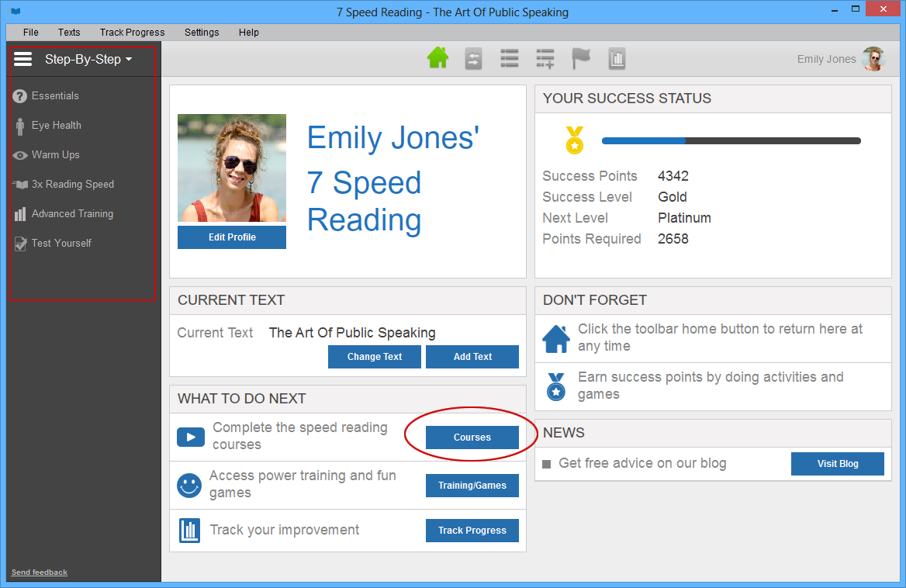Click the Edit Profile button
This screenshot has height=588, width=906.
point(231,237)
